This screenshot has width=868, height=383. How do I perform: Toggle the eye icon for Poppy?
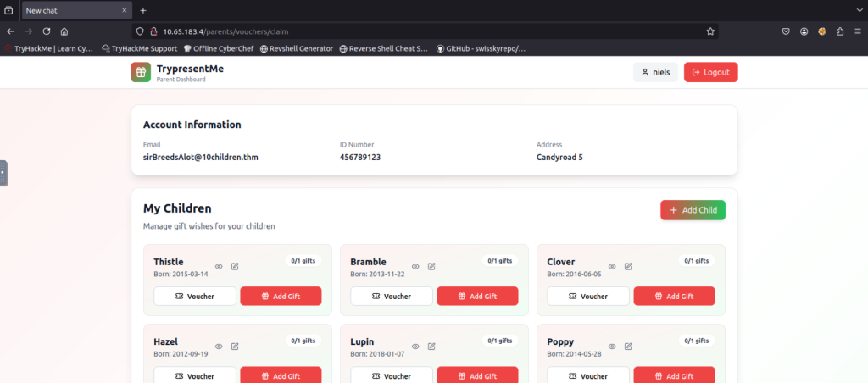(x=612, y=347)
